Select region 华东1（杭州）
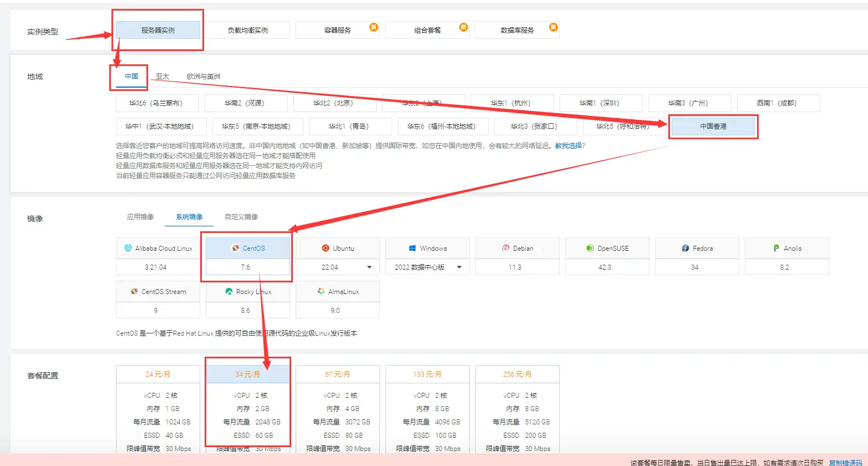Image resolution: width=868 pixels, height=466 pixels. pyautogui.click(x=512, y=103)
